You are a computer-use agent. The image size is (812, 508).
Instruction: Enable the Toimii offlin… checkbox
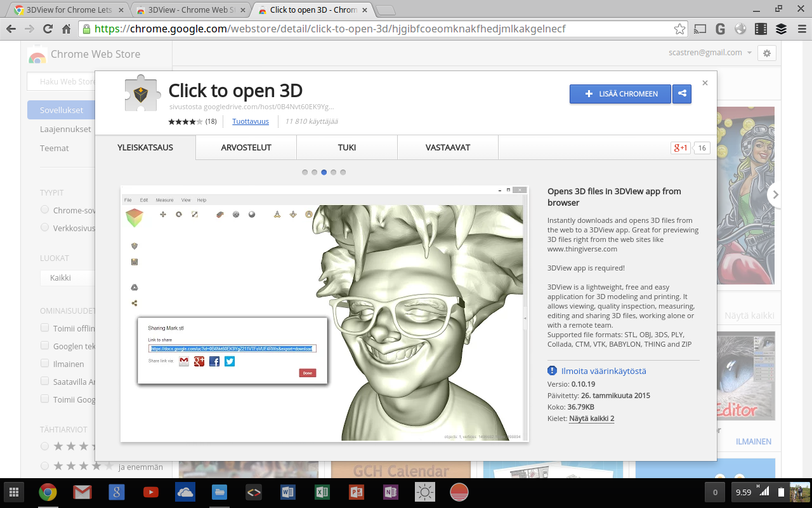(44, 328)
